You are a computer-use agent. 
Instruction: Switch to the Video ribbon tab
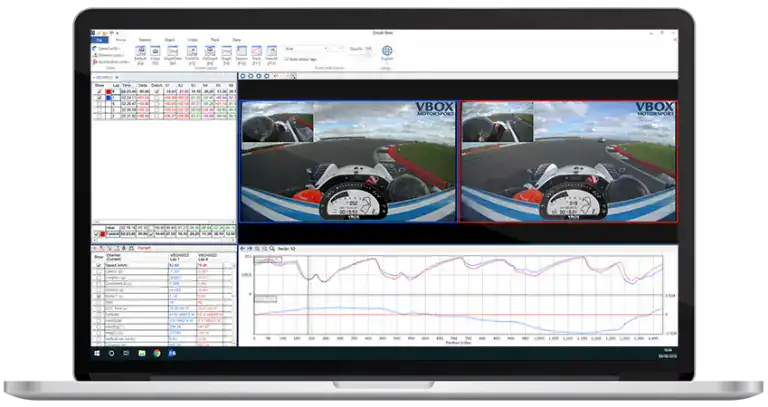(192, 40)
